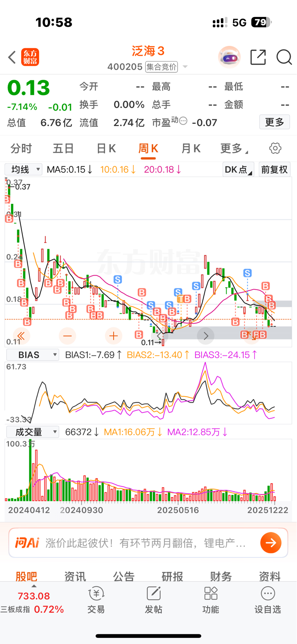The image size is (297, 644).
Task: Switch to the 月K tab
Action: (191, 148)
